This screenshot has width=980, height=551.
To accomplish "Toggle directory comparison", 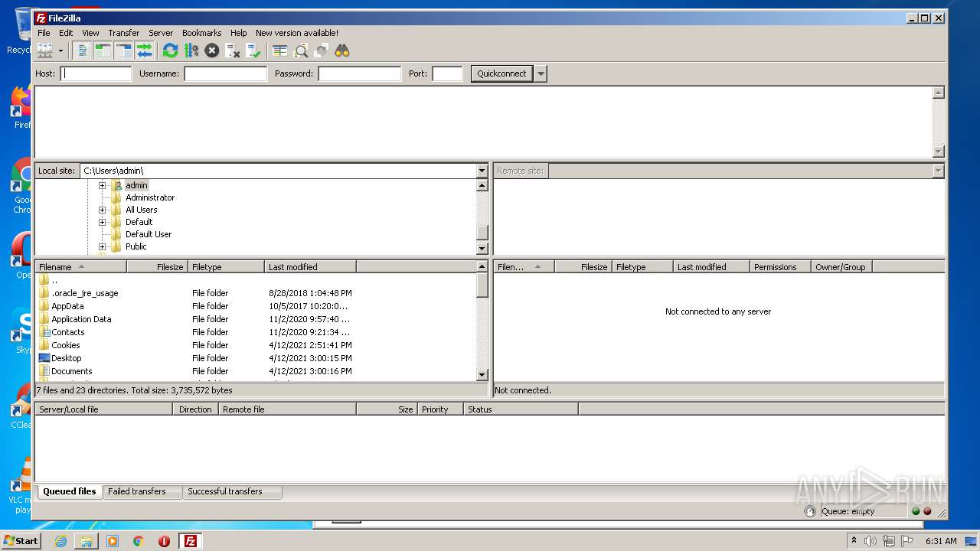I will click(x=301, y=51).
